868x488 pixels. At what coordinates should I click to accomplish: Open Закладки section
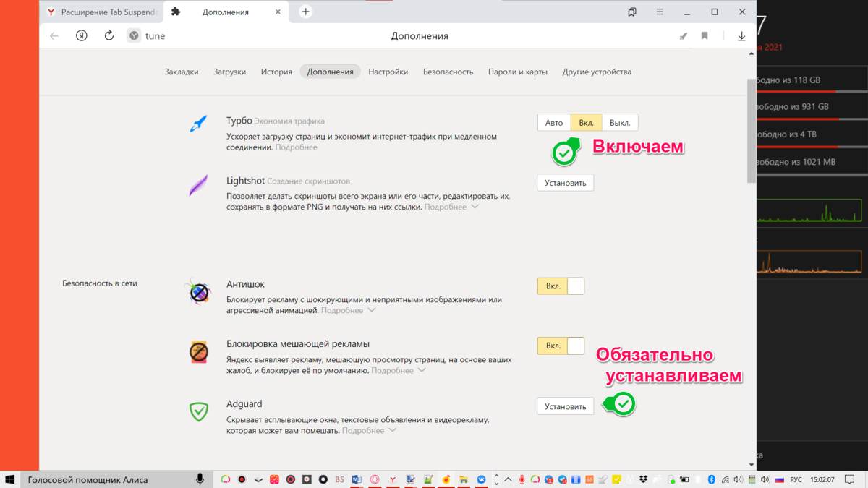point(182,72)
